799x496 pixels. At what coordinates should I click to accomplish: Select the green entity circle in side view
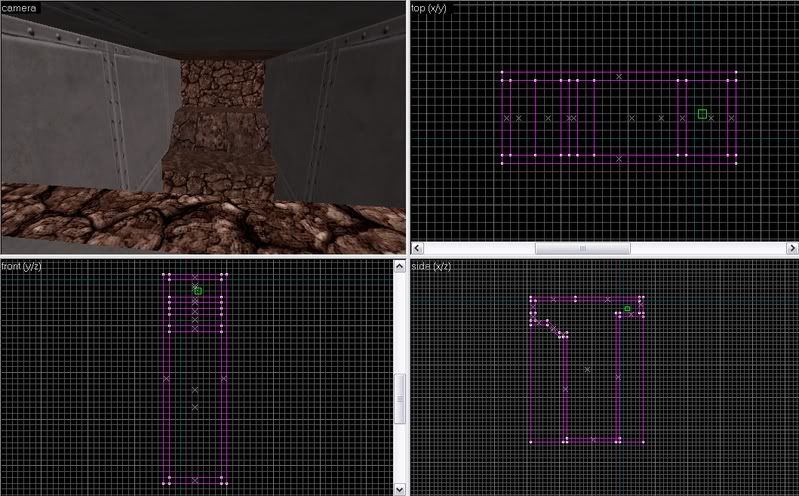(x=627, y=309)
